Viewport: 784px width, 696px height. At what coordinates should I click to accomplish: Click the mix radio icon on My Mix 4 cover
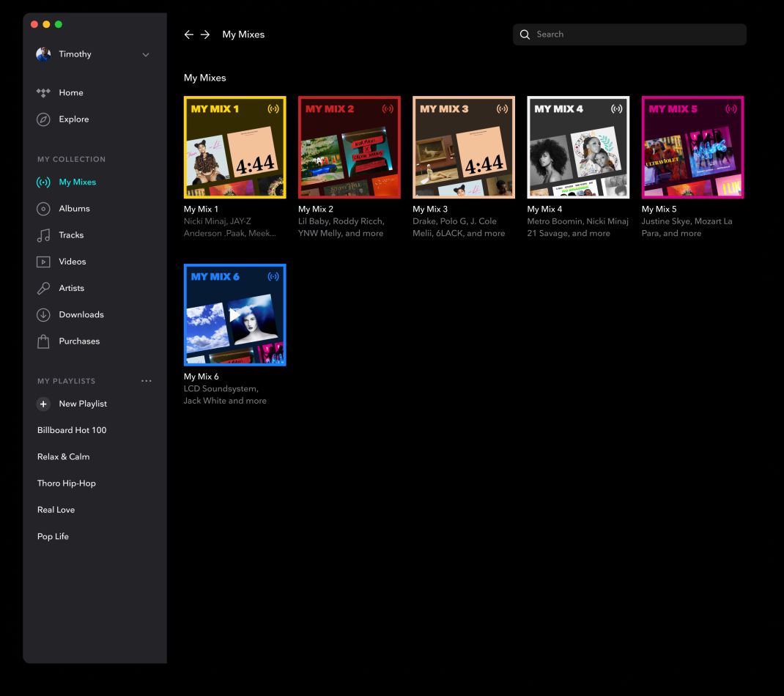pyautogui.click(x=616, y=108)
